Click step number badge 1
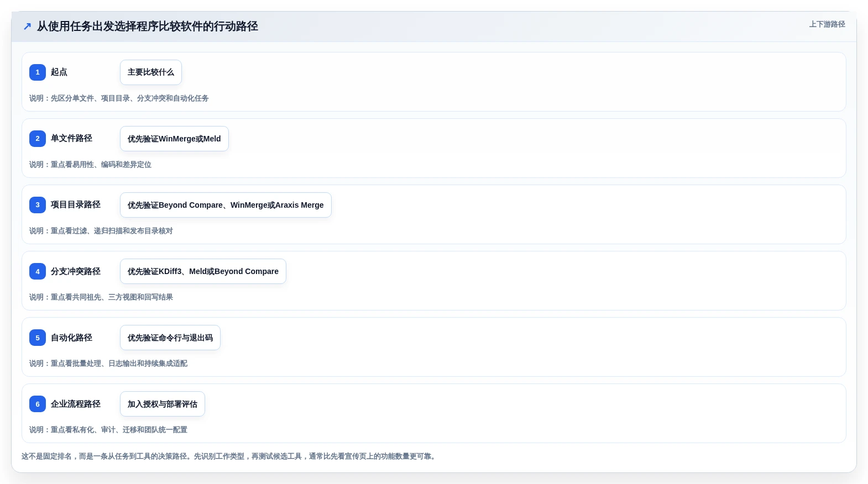Viewport: 868px width, 484px height. 38,72
